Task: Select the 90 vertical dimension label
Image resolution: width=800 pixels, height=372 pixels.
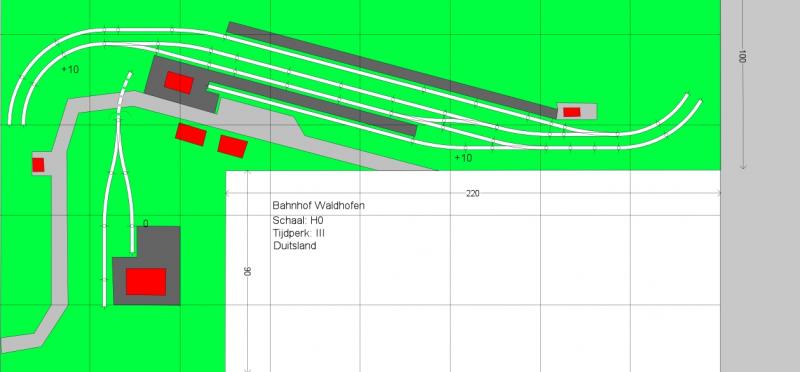Action: tap(248, 271)
